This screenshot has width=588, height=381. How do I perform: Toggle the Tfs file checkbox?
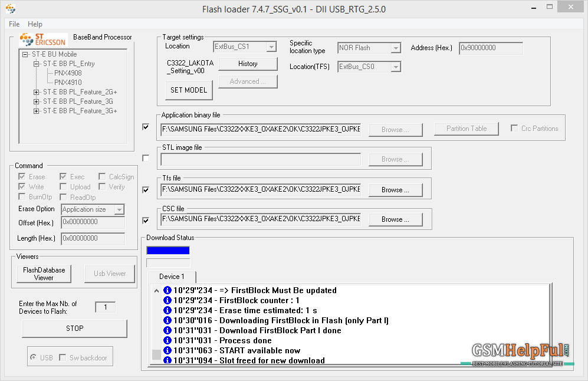click(146, 190)
